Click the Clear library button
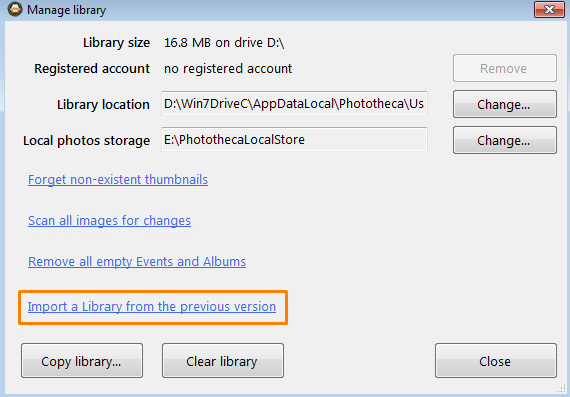The height and width of the screenshot is (397, 570). pyautogui.click(x=223, y=361)
